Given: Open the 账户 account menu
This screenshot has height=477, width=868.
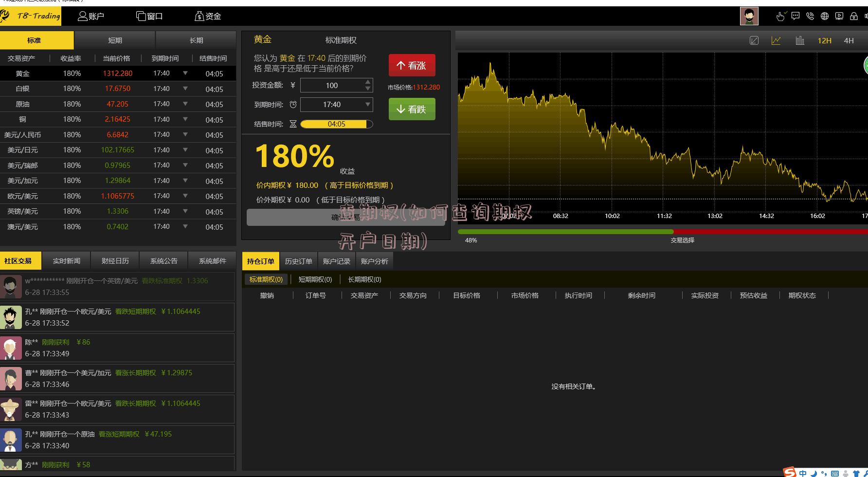Looking at the screenshot, I should point(91,16).
